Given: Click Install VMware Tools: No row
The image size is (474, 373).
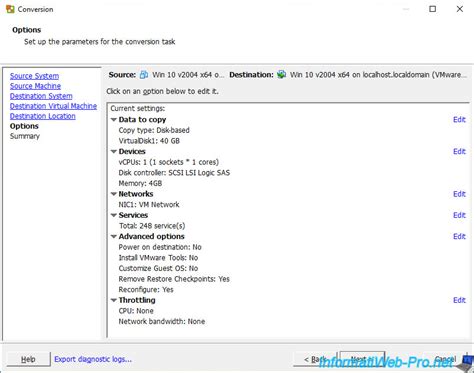Looking at the screenshot, I should pos(158,258).
